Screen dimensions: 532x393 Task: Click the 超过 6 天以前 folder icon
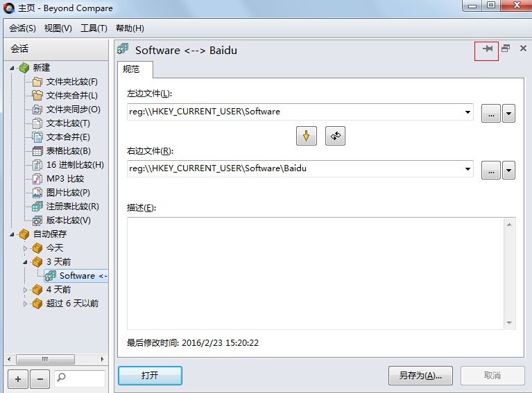click(x=37, y=304)
